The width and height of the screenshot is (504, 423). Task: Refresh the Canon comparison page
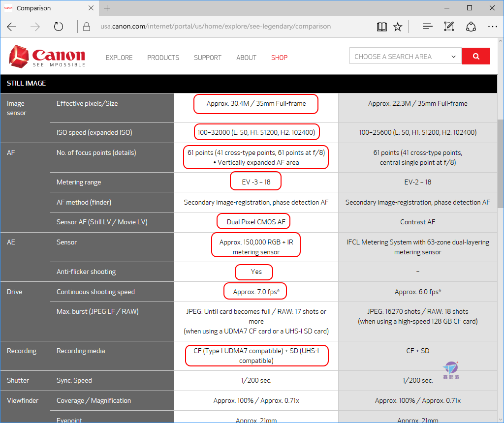(x=59, y=27)
